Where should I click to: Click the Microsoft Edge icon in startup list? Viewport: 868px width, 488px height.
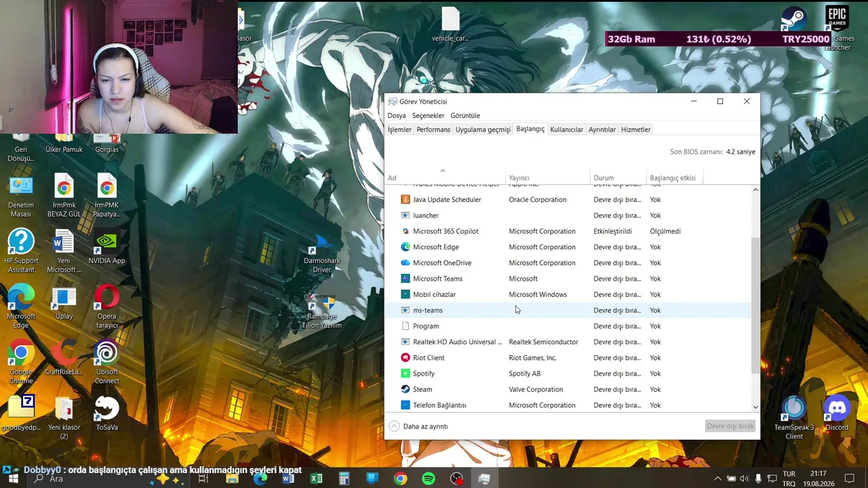pyautogui.click(x=406, y=247)
